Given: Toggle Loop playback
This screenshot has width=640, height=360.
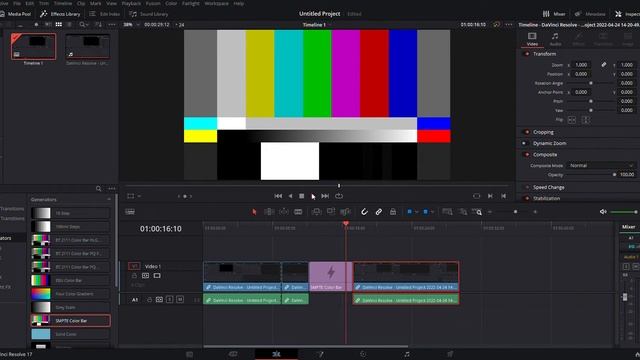Looking at the screenshot, I should point(339,196).
